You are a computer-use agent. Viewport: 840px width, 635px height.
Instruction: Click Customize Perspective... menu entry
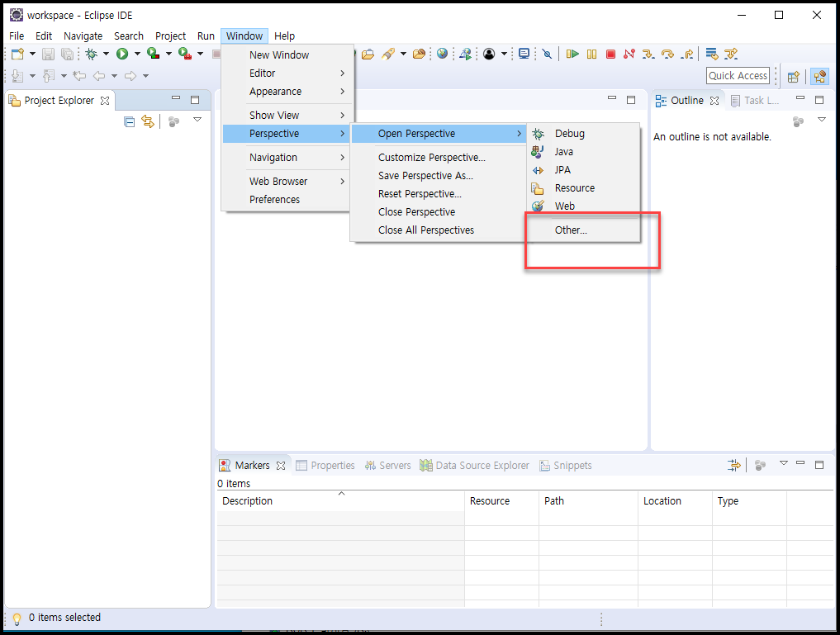pos(439,158)
